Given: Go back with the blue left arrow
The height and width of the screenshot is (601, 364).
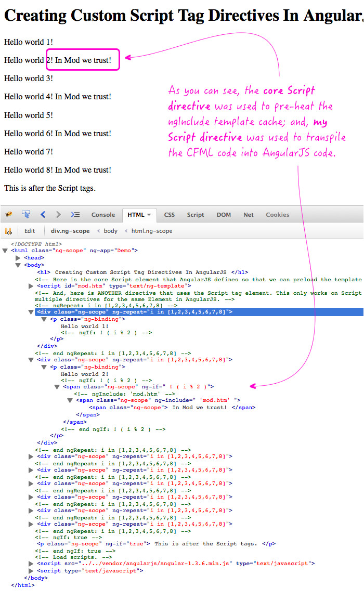Looking at the screenshot, I should tap(43, 214).
